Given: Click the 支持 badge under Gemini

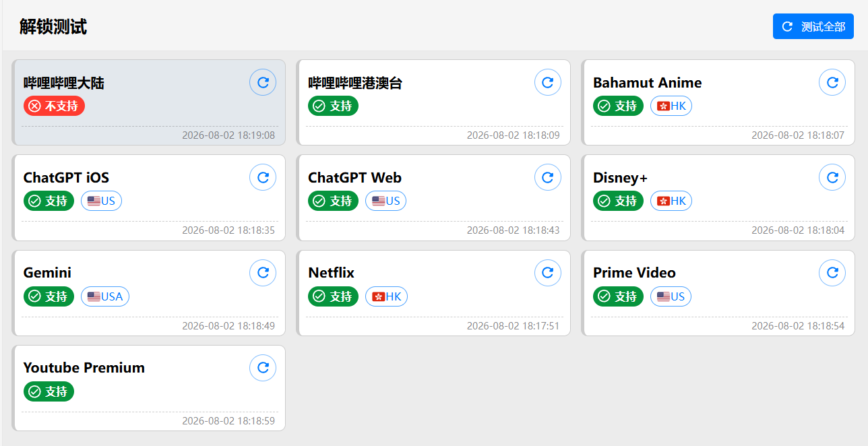Looking at the screenshot, I should click(49, 296).
